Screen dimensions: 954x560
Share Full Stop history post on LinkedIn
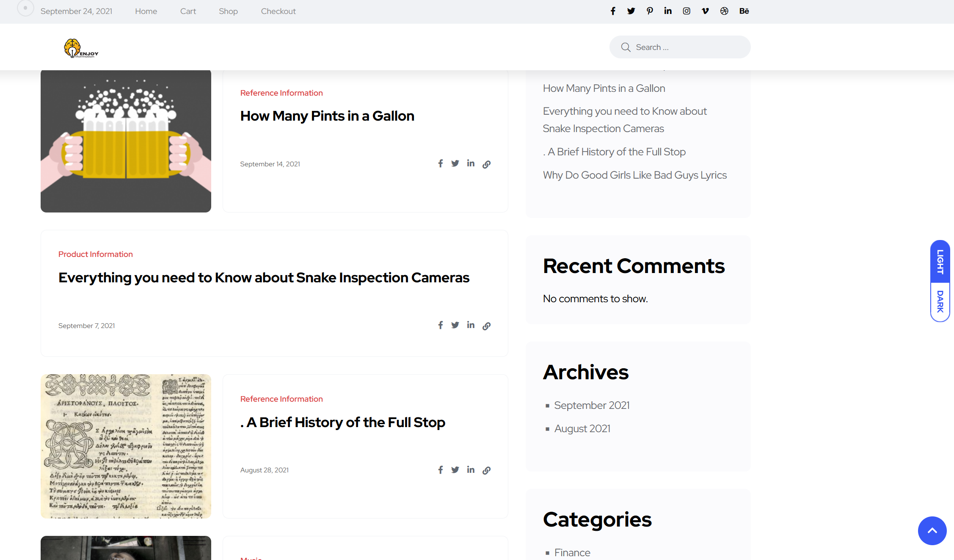(471, 470)
